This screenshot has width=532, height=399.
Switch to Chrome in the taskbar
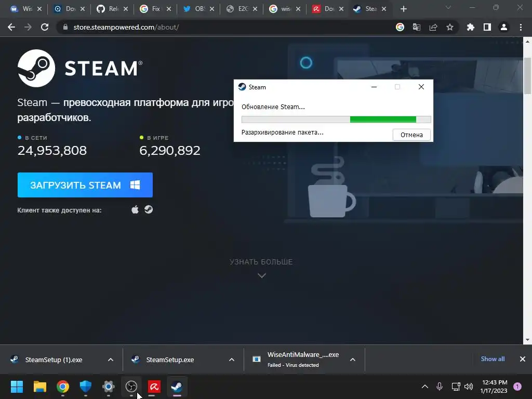click(x=63, y=387)
